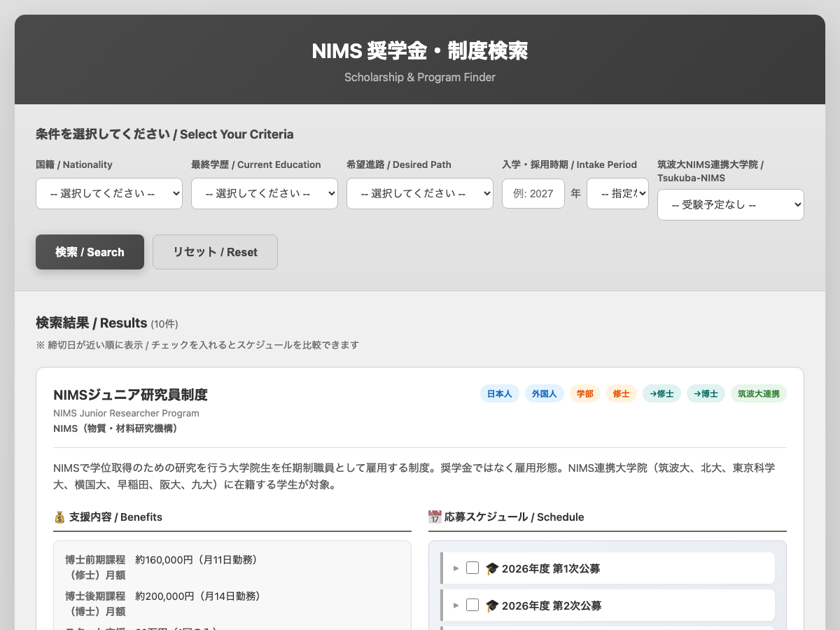Viewport: 840px width, 630px height.
Task: Click the NIMSジュニア研究員制度 card title
Action: point(130,395)
